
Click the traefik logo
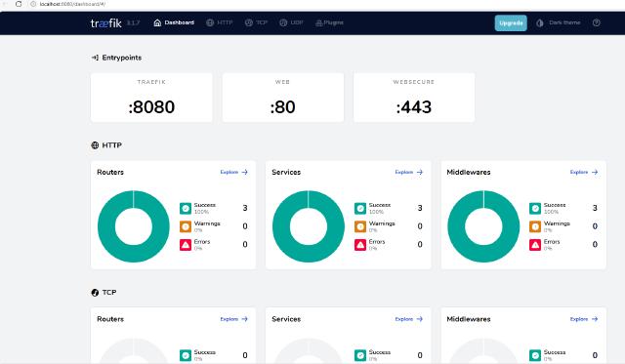coord(105,23)
